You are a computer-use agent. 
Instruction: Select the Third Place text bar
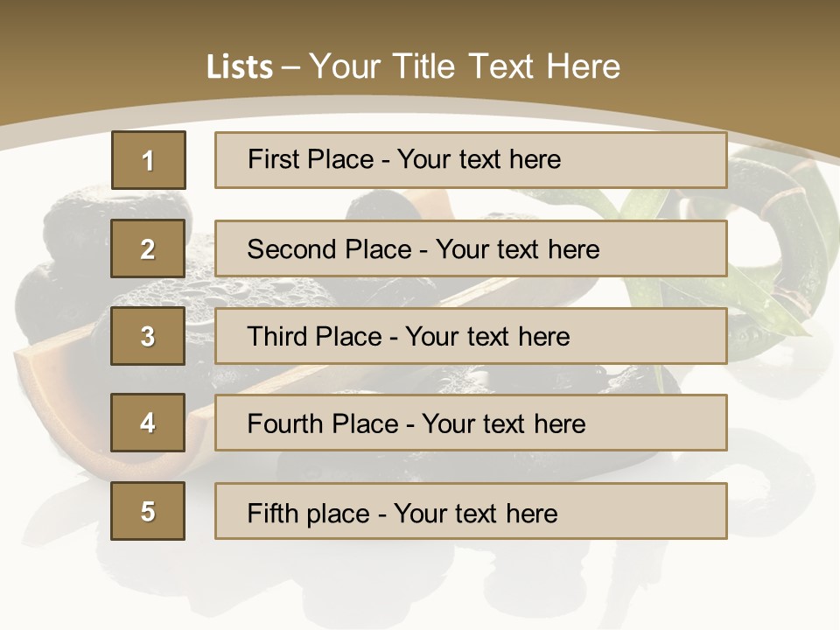point(471,336)
